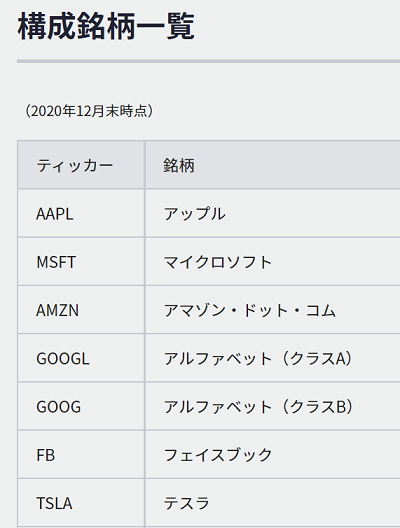This screenshot has height=528, width=400.
Task: Click the アップル company name cell
Action: click(x=273, y=213)
